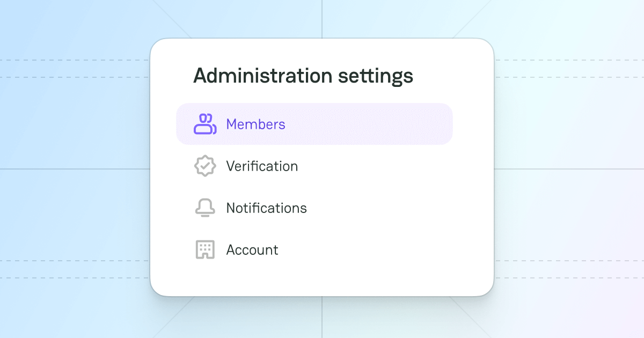Select the active Members menu item
Image resolution: width=644 pixels, height=338 pixels.
coord(314,124)
